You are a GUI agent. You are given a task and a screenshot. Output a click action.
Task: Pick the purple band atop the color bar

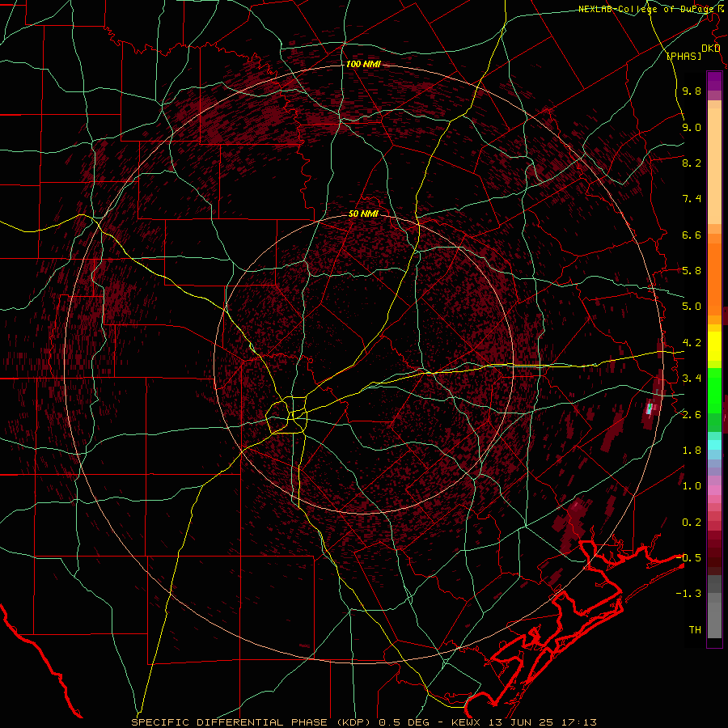(714, 81)
